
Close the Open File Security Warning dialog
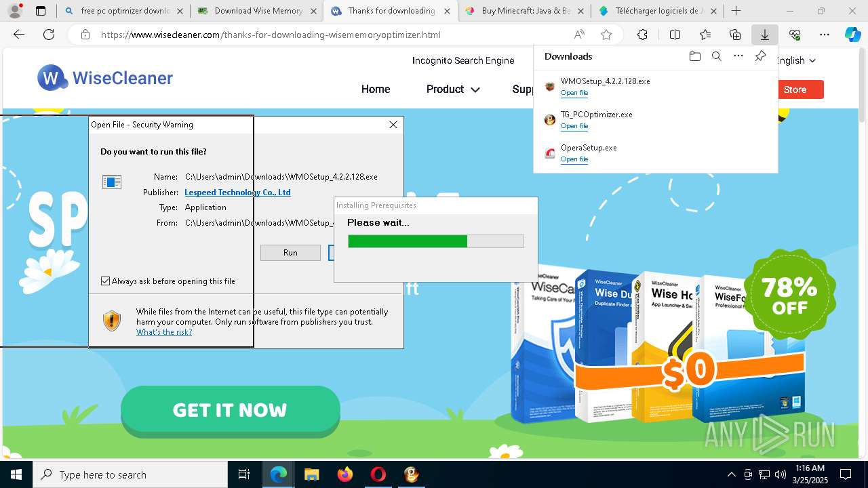(x=393, y=125)
